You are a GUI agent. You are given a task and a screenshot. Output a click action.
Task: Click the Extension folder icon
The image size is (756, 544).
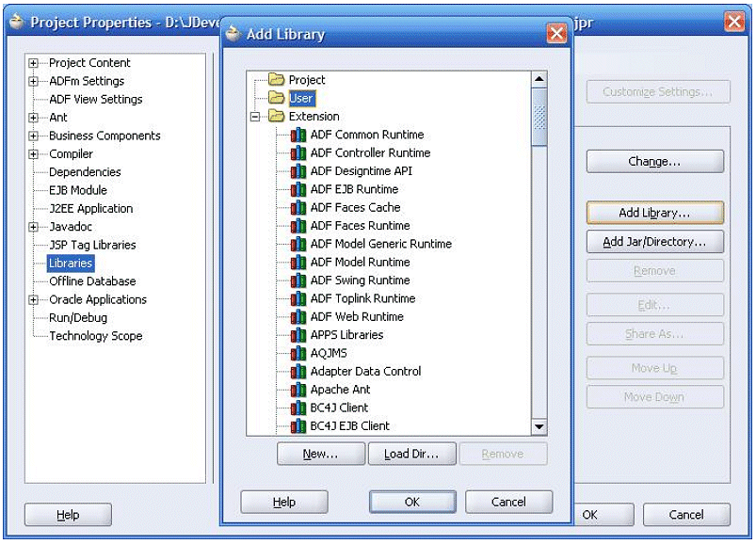point(276,116)
